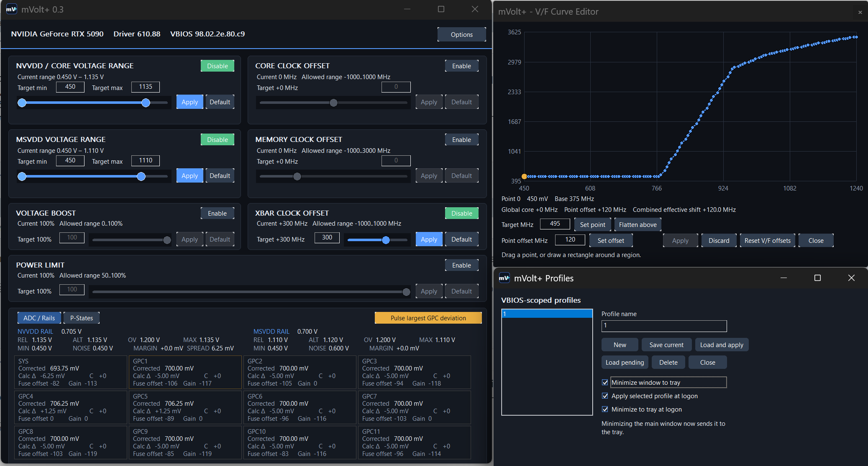The height and width of the screenshot is (466, 868).
Task: Apply the MSVDD voltage range
Action: [190, 175]
